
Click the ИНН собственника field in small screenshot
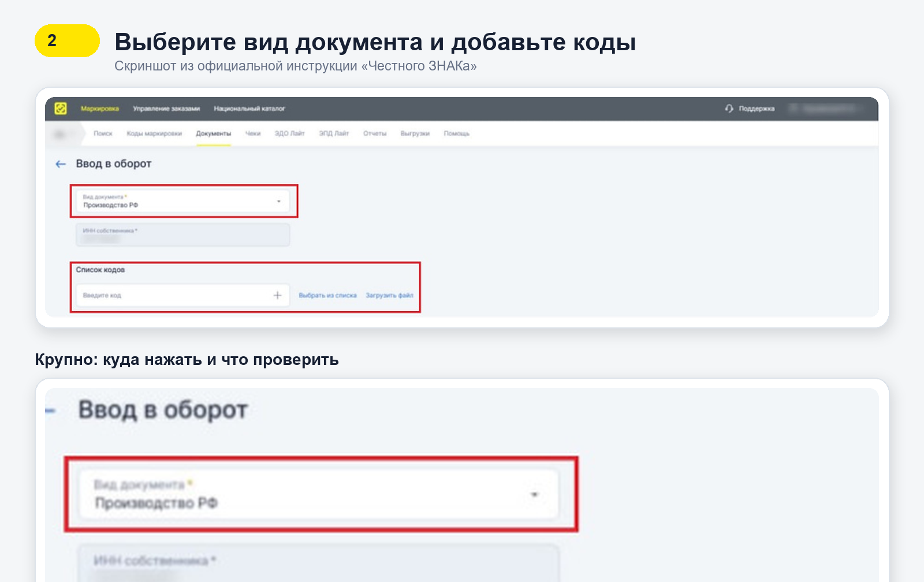(x=182, y=235)
